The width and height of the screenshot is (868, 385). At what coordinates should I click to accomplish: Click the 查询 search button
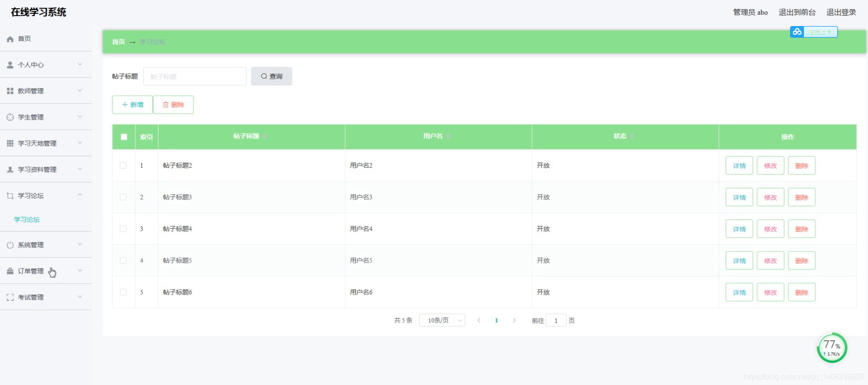coord(271,77)
